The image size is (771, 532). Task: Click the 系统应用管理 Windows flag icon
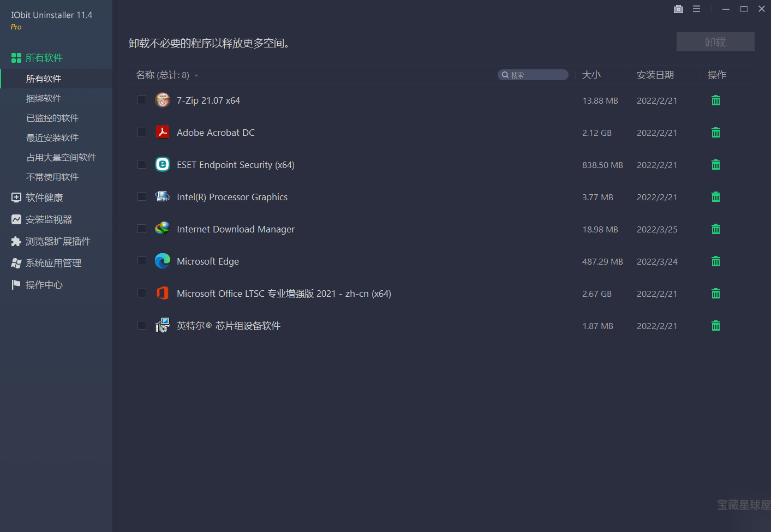click(x=16, y=263)
